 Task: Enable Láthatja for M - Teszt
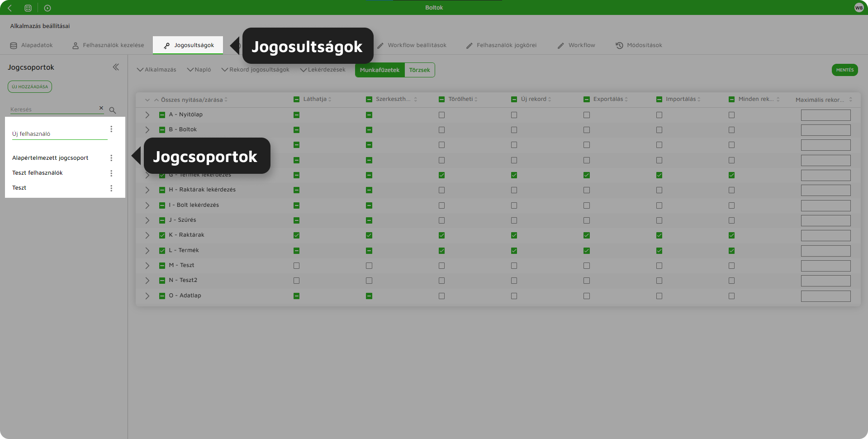297,266
